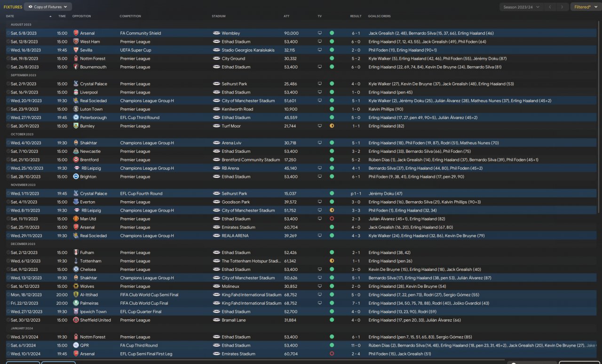Screen dimensions: 602x364
Task: Open the FA Community Shield competition link
Action: pos(141,33)
